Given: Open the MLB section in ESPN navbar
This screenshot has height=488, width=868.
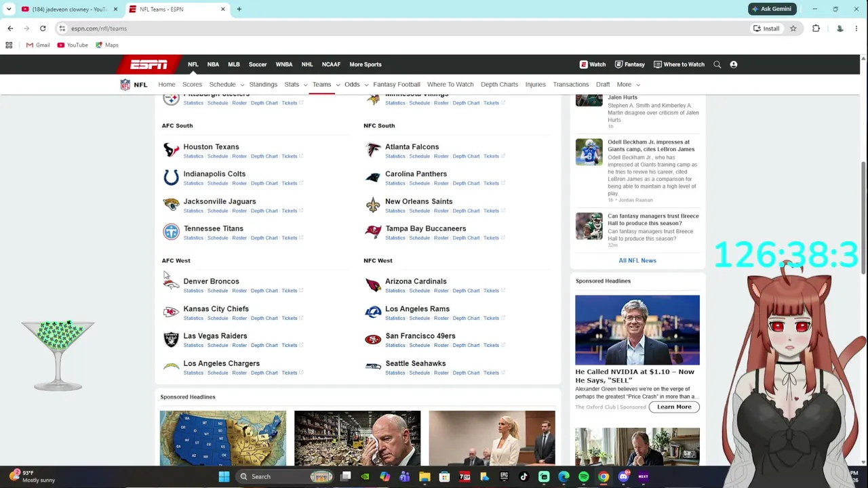Looking at the screenshot, I should tap(234, 64).
